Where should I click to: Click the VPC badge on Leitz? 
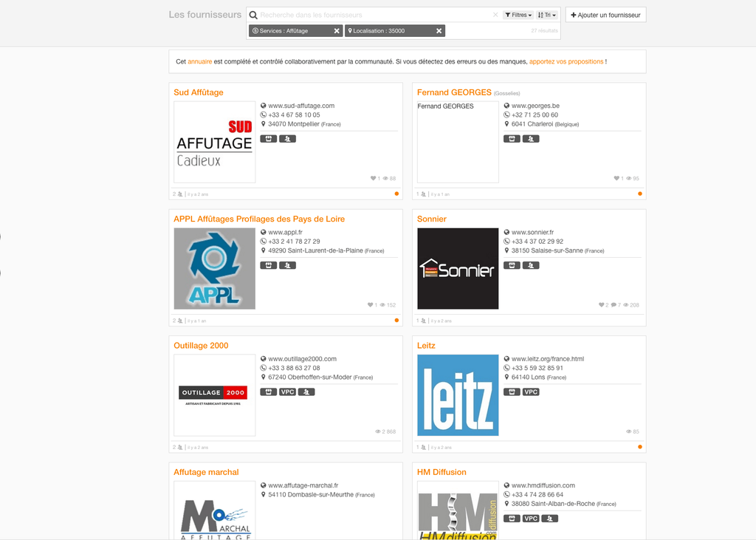tap(531, 392)
